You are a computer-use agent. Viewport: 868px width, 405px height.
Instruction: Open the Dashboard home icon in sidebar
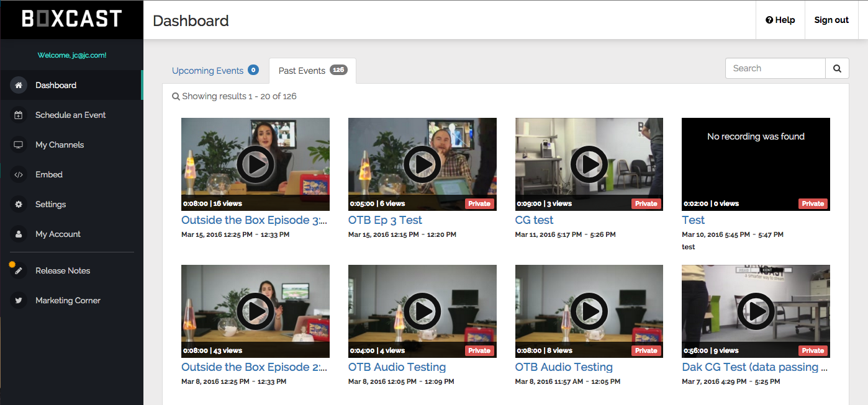coord(18,85)
